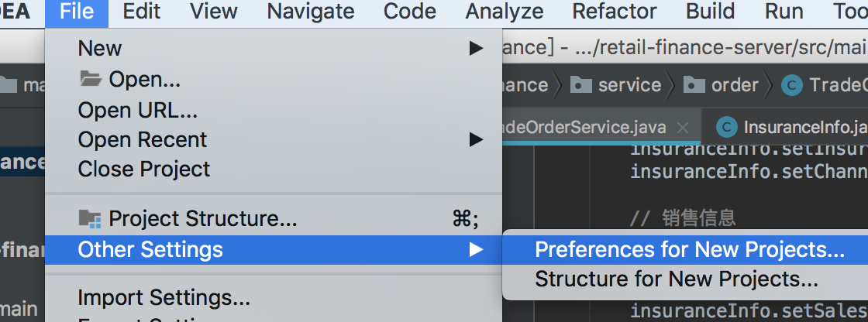Image resolution: width=868 pixels, height=322 pixels.
Task: Close the TradeOrderService.java tab
Action: click(683, 128)
